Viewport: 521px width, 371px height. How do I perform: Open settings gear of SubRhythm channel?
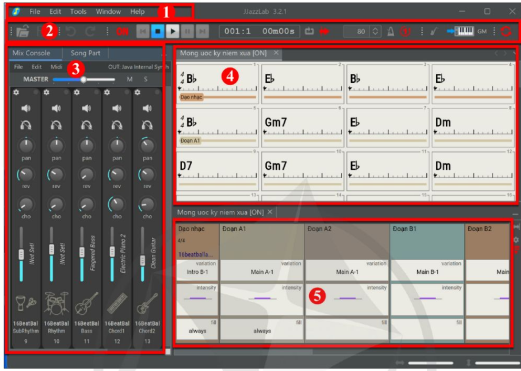[x=16, y=92]
